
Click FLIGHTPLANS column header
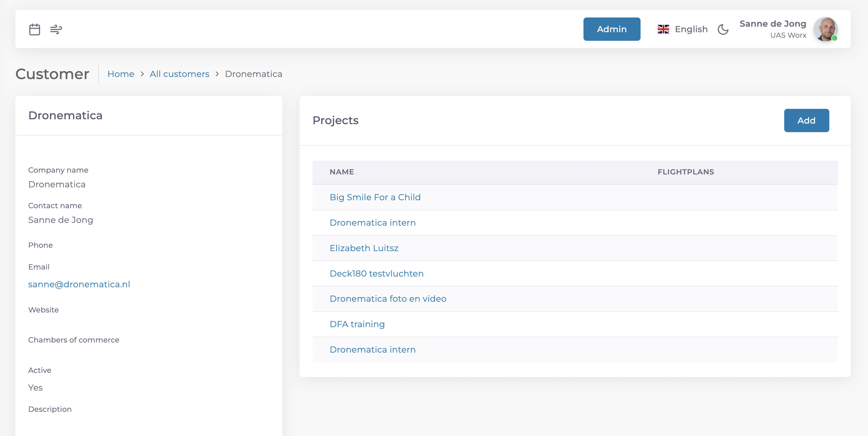(x=685, y=172)
